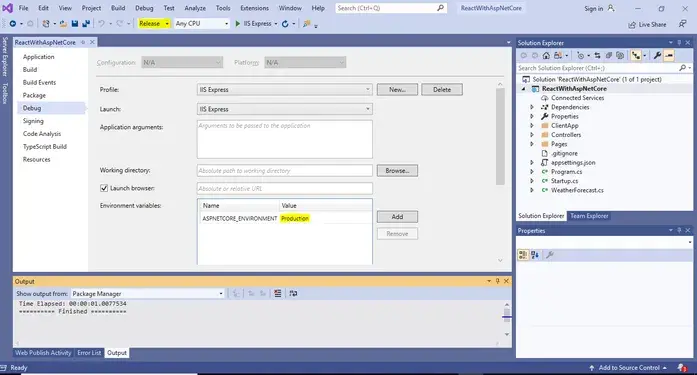Click the Add environment variable button
The height and width of the screenshot is (375, 697).
click(x=397, y=217)
